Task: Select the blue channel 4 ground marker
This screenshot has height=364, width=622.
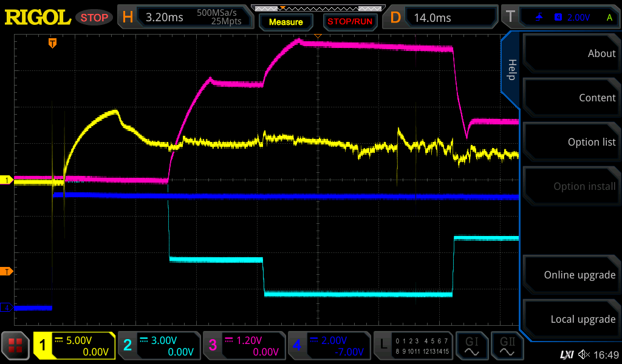Action: coord(7,308)
